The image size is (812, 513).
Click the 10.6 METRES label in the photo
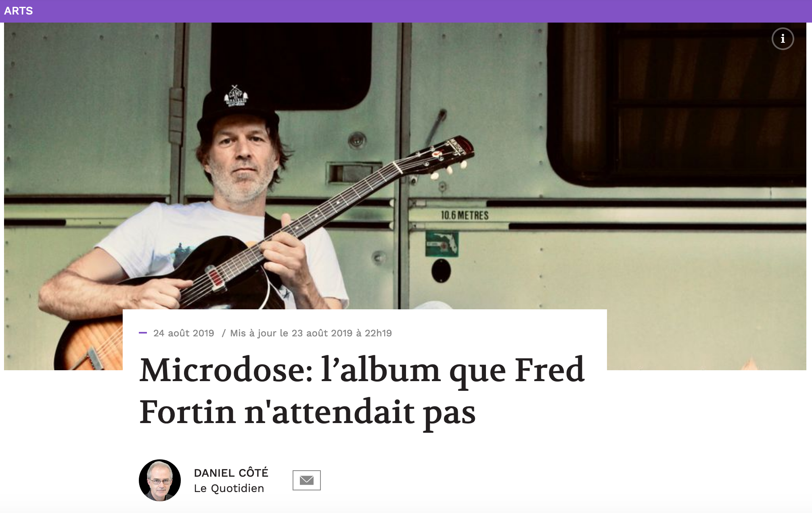(x=465, y=215)
